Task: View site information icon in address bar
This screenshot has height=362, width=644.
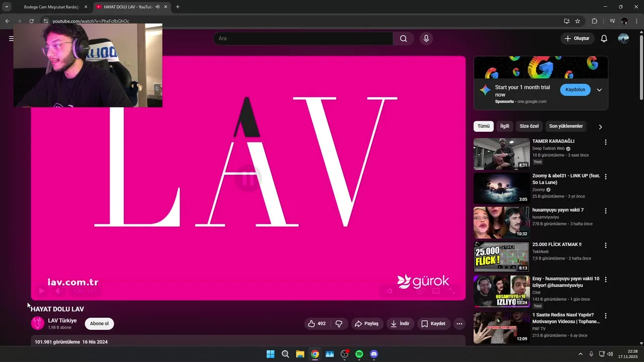Action: [x=45, y=21]
